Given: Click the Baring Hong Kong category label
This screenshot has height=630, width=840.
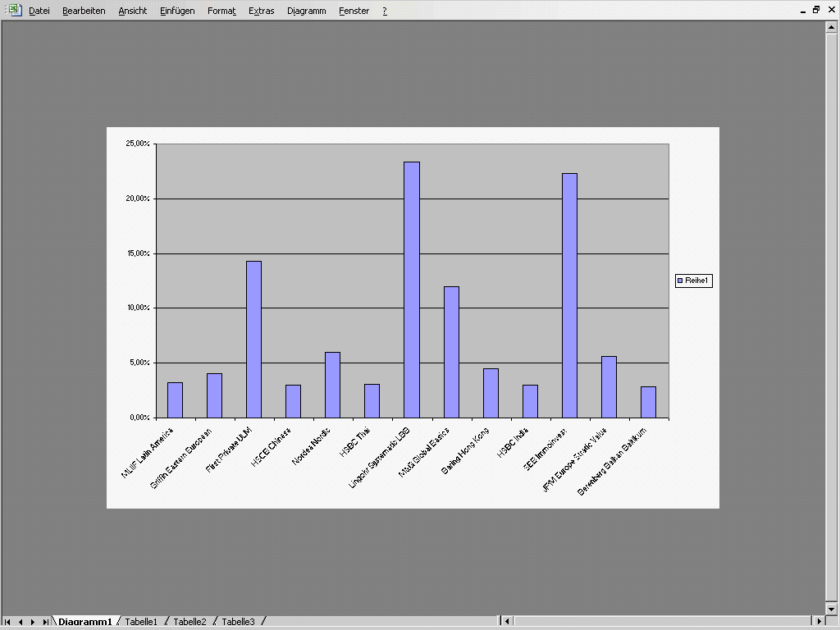Looking at the screenshot, I should click(465, 450).
